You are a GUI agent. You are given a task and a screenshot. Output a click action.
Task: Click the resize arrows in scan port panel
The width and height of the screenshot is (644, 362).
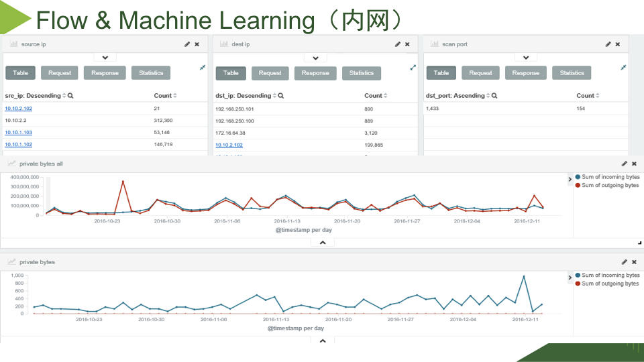[623, 67]
